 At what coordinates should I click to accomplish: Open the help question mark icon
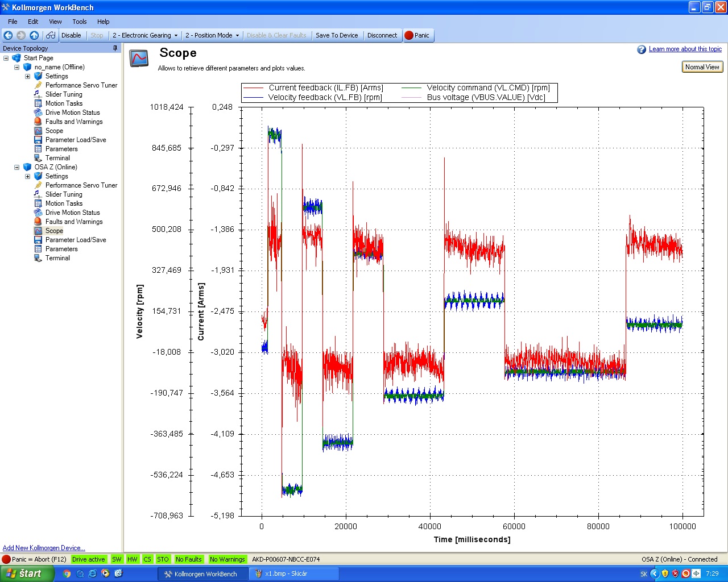coord(642,49)
